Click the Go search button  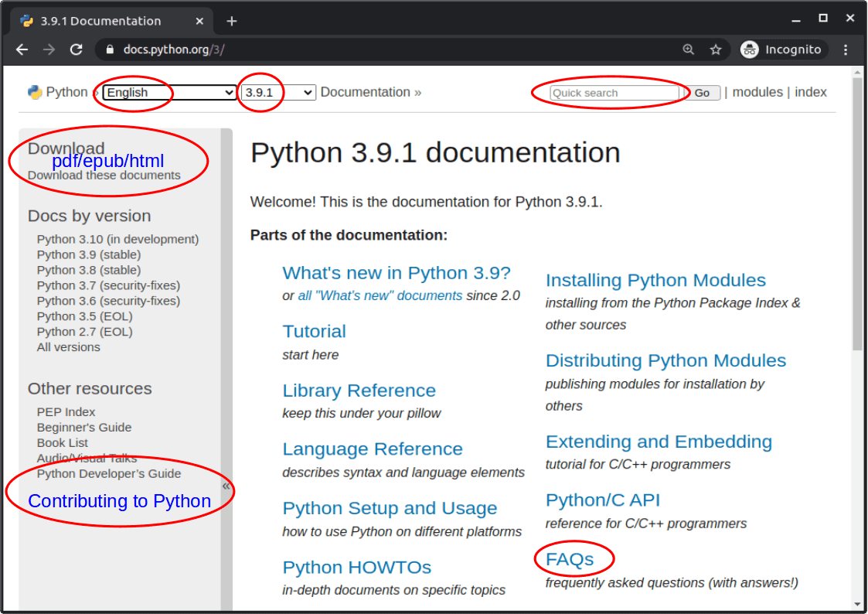coord(702,92)
